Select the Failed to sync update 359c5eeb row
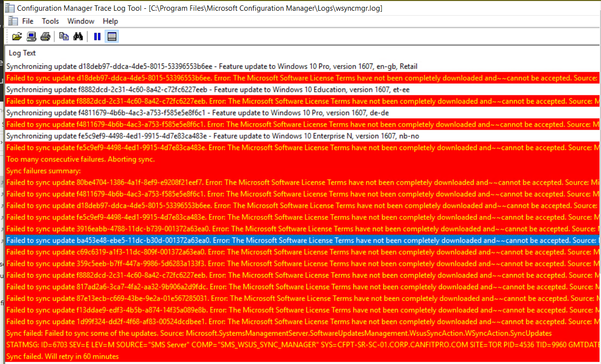 coord(302,264)
